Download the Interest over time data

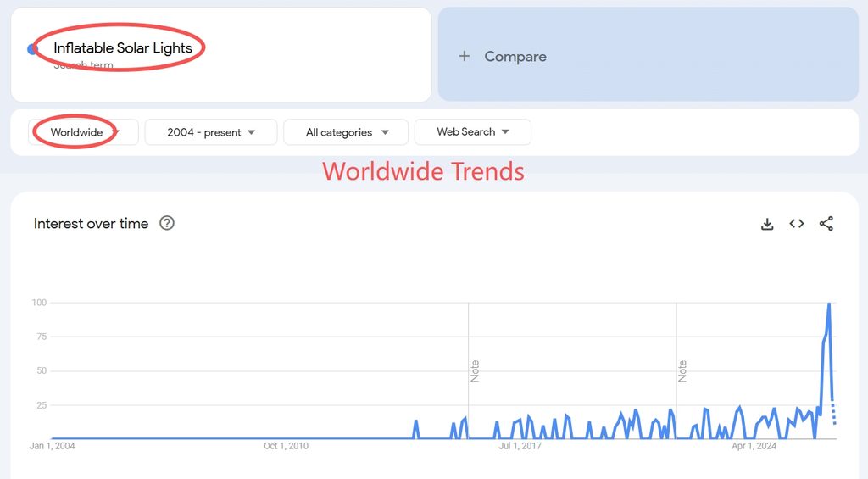766,224
